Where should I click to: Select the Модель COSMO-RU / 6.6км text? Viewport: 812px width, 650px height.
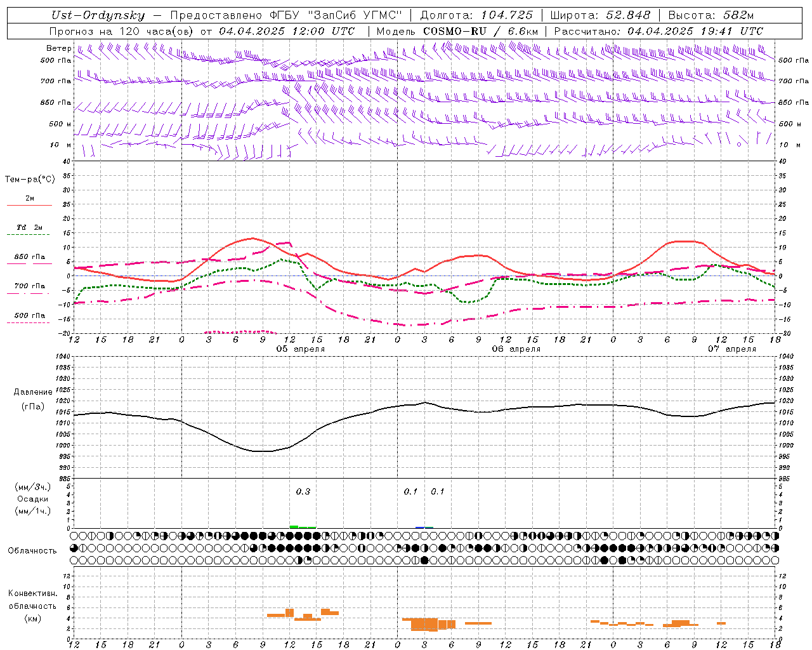[x=457, y=31]
